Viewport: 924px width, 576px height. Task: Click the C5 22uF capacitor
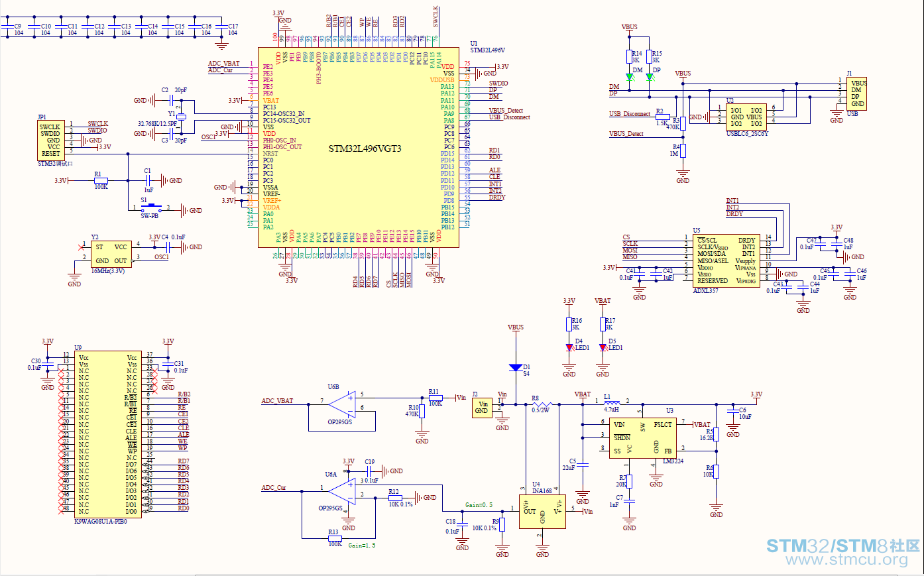(583, 465)
